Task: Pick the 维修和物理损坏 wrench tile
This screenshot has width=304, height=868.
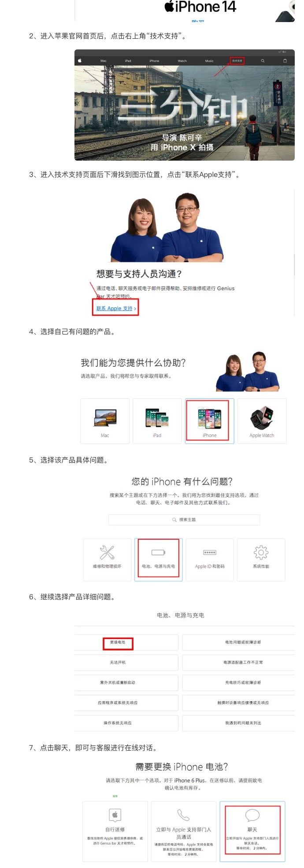Action: [x=107, y=560]
